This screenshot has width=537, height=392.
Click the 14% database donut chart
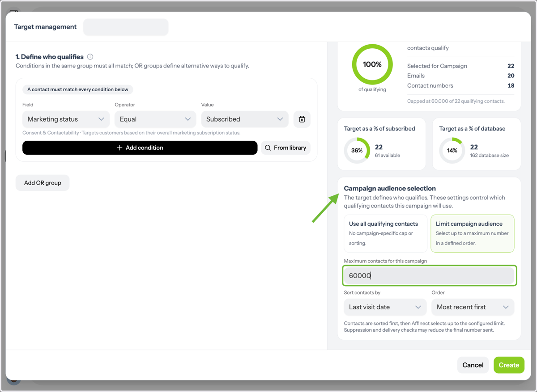click(452, 151)
